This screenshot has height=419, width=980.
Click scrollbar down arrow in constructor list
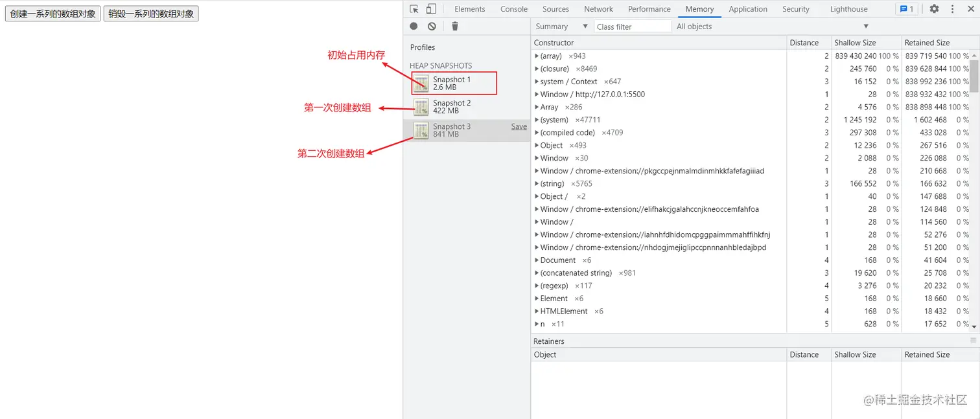click(x=974, y=328)
